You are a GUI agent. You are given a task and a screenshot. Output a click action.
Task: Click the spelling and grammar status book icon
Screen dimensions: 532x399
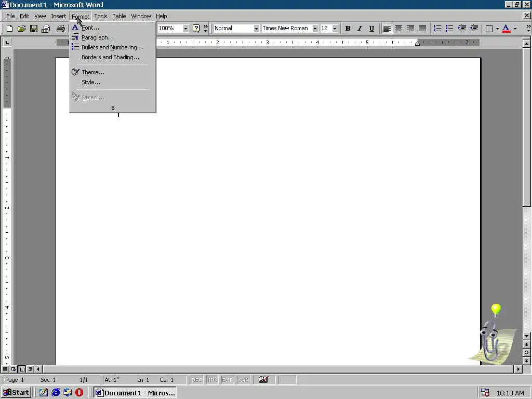point(263,380)
